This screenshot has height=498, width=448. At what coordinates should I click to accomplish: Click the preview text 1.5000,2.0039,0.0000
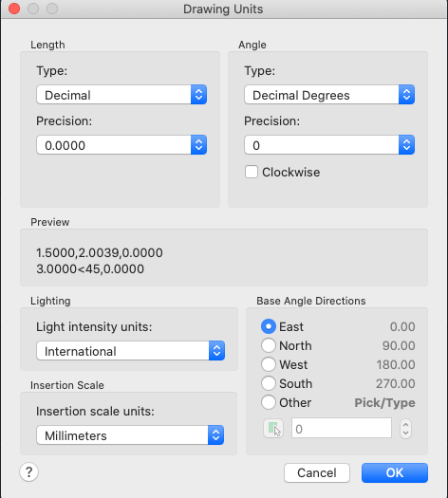click(x=100, y=253)
